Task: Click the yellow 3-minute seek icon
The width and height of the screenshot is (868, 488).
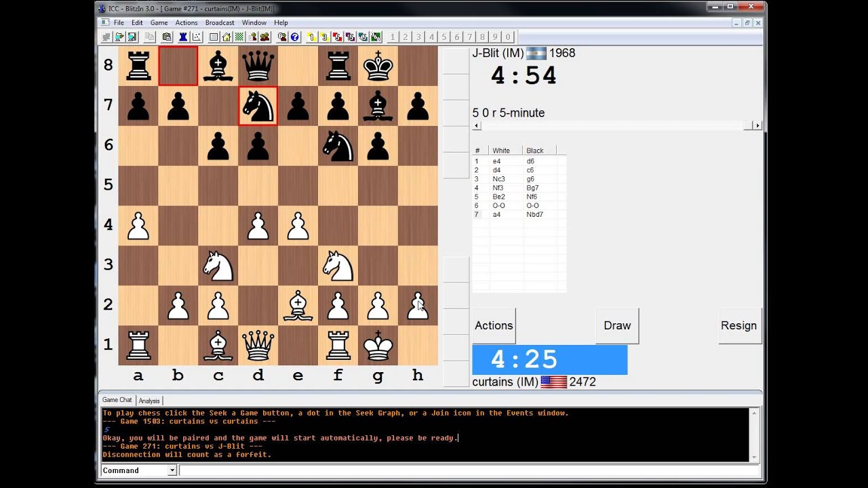Action: click(x=325, y=37)
